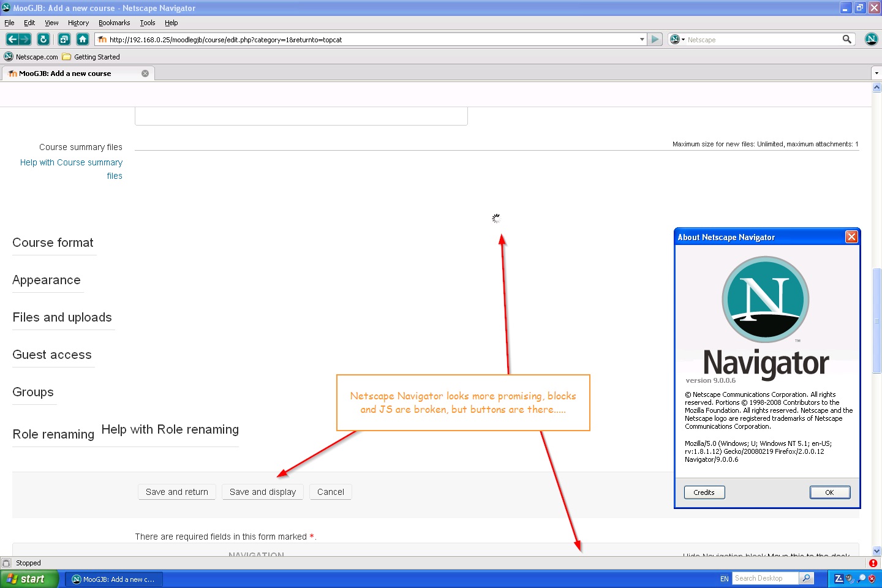This screenshot has height=588, width=882.
Task: Click the scrollbar down arrow
Action: [x=876, y=551]
